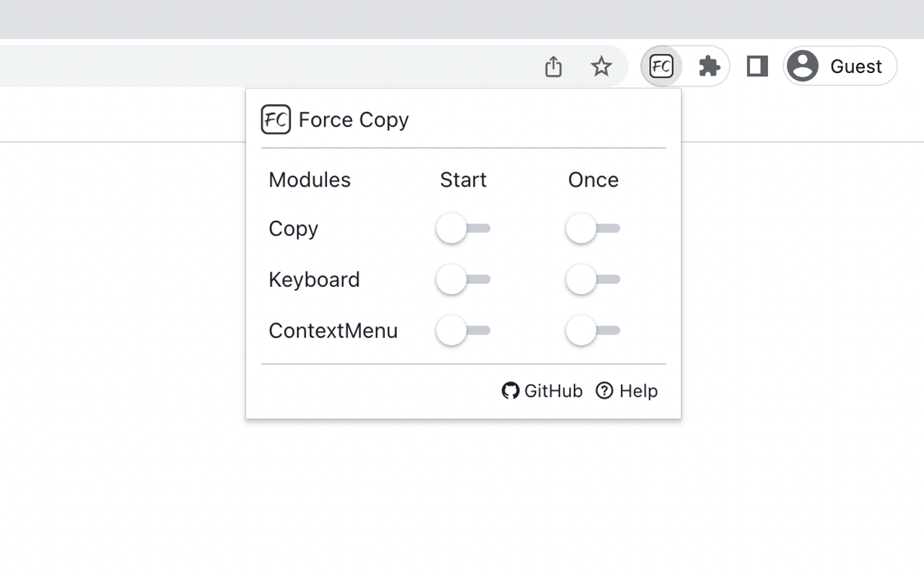Open the GitHub link text
924x578 pixels.
coord(553,391)
